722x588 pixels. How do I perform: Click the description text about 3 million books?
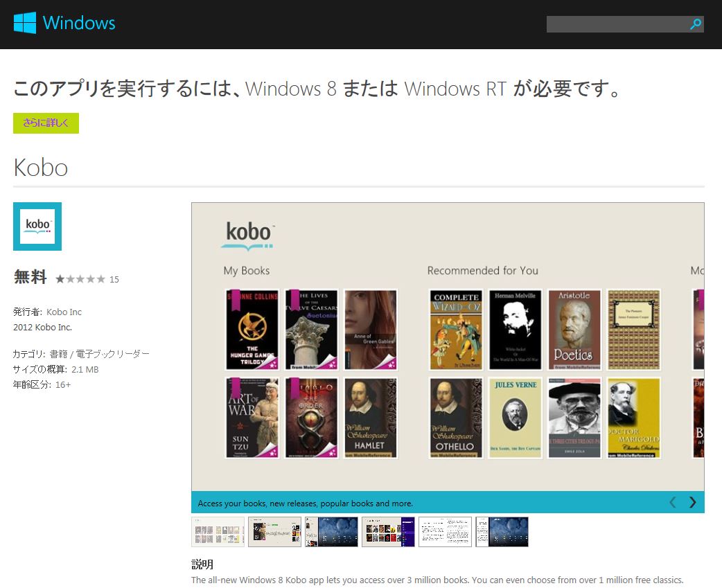pyautogui.click(x=437, y=580)
